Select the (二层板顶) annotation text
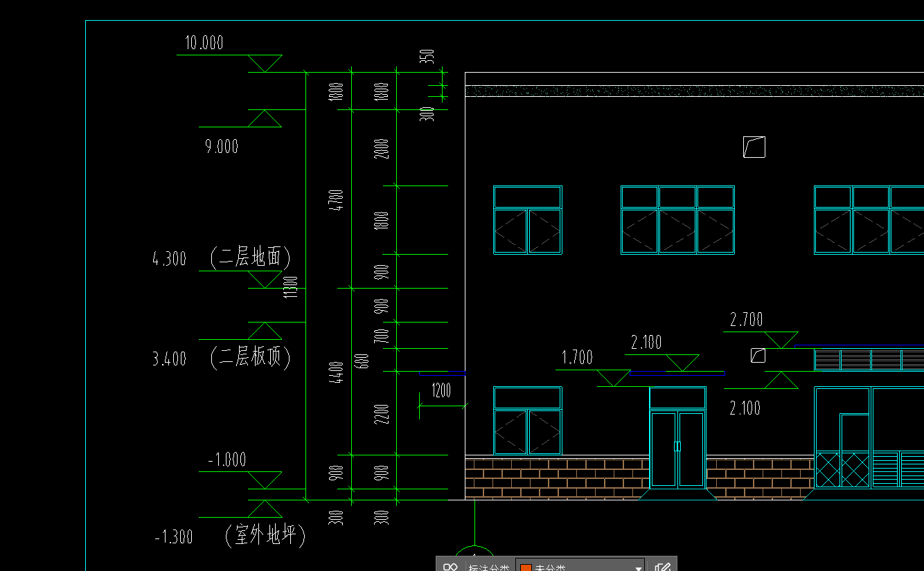 pos(250,357)
